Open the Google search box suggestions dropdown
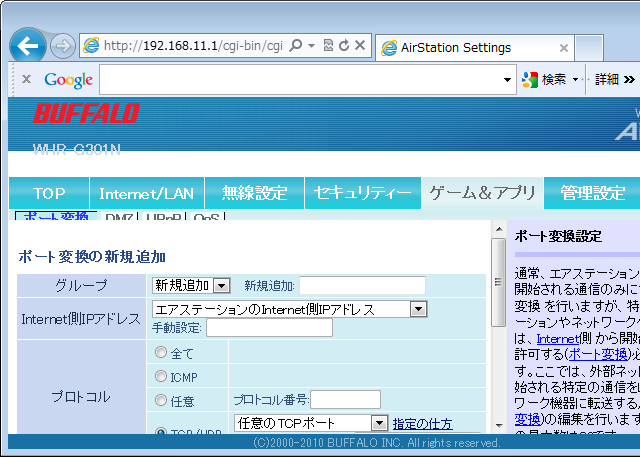The height and width of the screenshot is (457, 640). coord(507,80)
